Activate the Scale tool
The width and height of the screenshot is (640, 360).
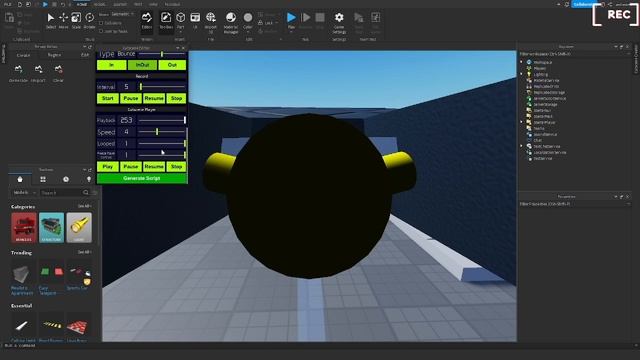coord(76,20)
